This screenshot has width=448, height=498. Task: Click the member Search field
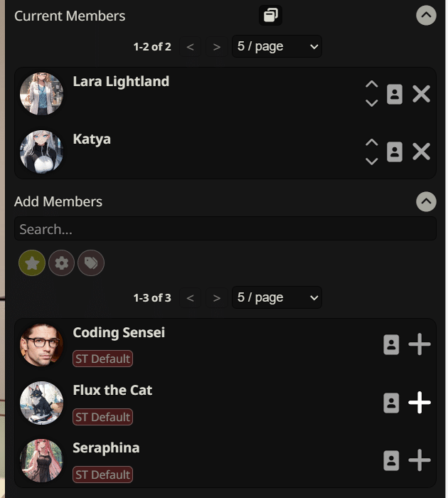tap(225, 228)
